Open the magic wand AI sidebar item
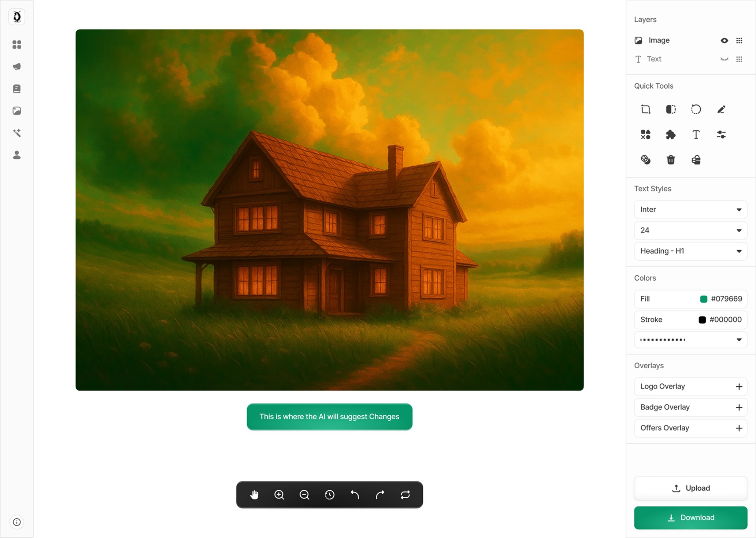 coord(17,133)
